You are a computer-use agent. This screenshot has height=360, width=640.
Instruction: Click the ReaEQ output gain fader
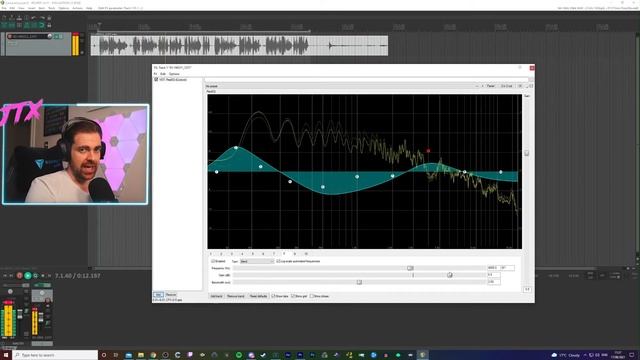[x=527, y=153]
